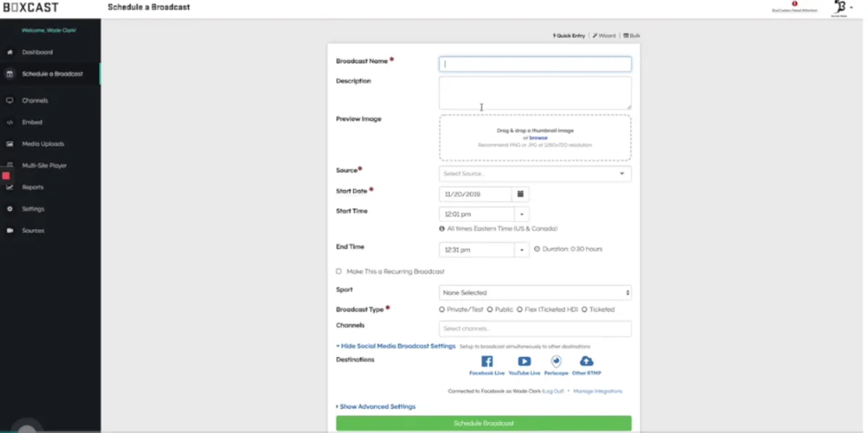Select the Facebook Live destination icon
Screen dimensions: 868x433
click(487, 361)
